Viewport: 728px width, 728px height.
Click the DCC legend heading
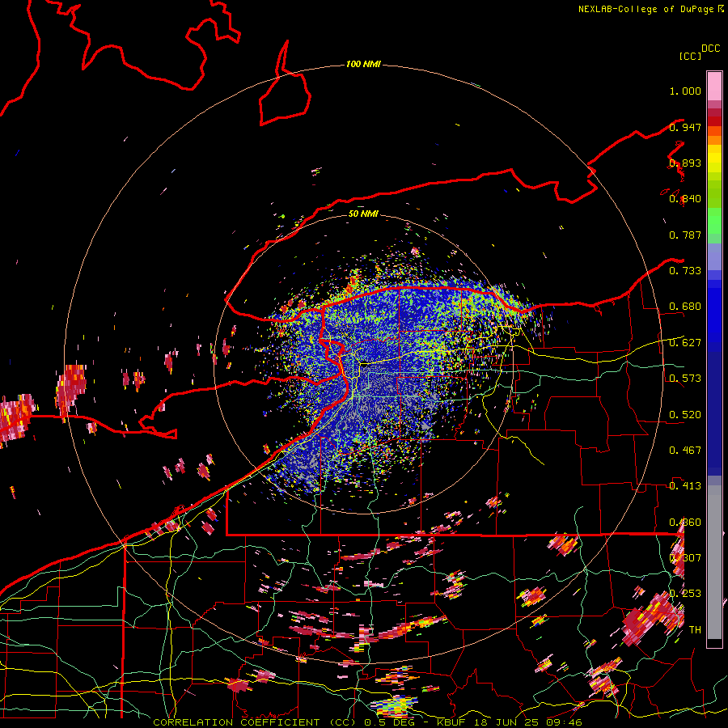tap(710, 49)
